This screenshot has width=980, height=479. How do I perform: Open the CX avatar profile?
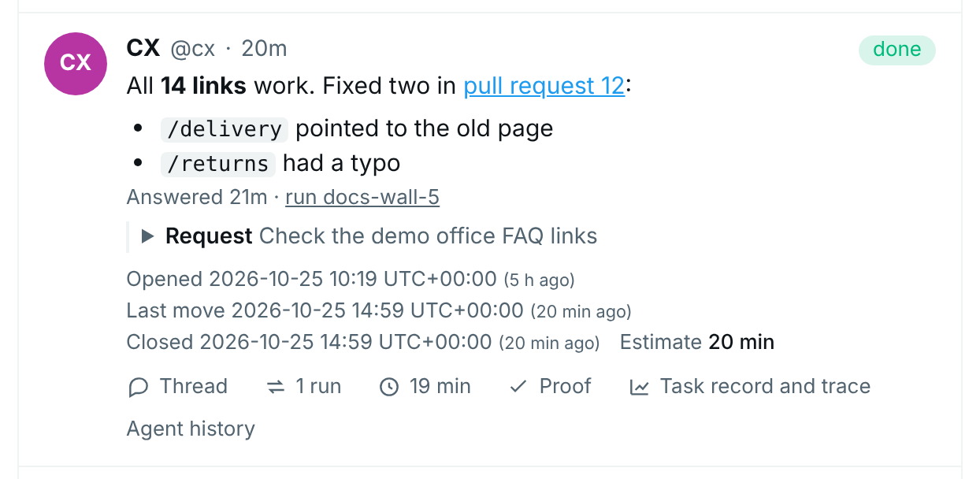76,64
